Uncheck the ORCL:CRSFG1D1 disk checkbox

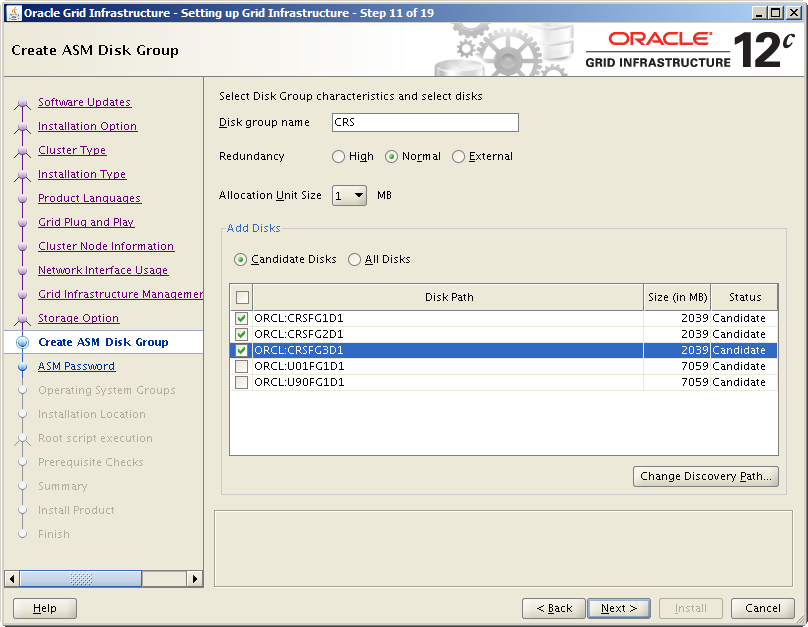click(242, 319)
